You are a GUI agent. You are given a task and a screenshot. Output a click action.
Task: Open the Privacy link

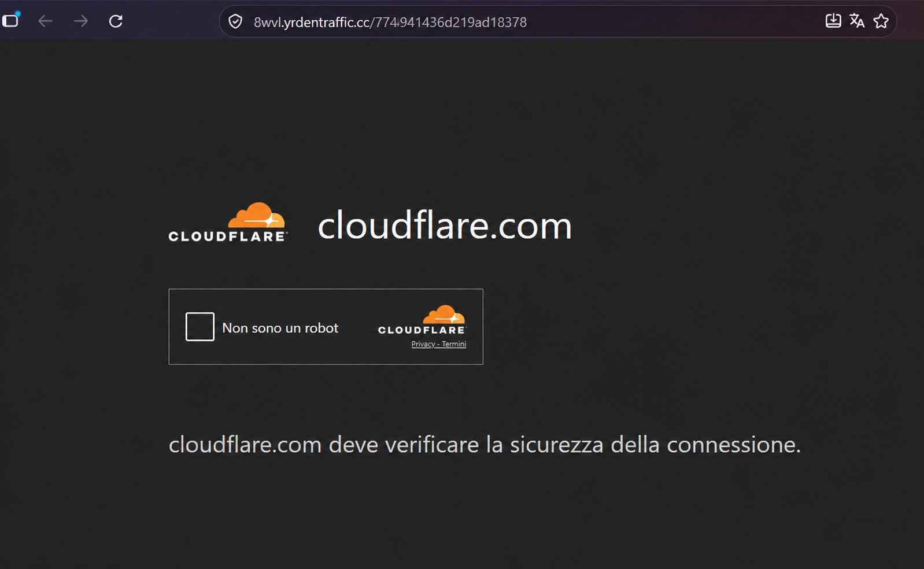click(x=423, y=344)
